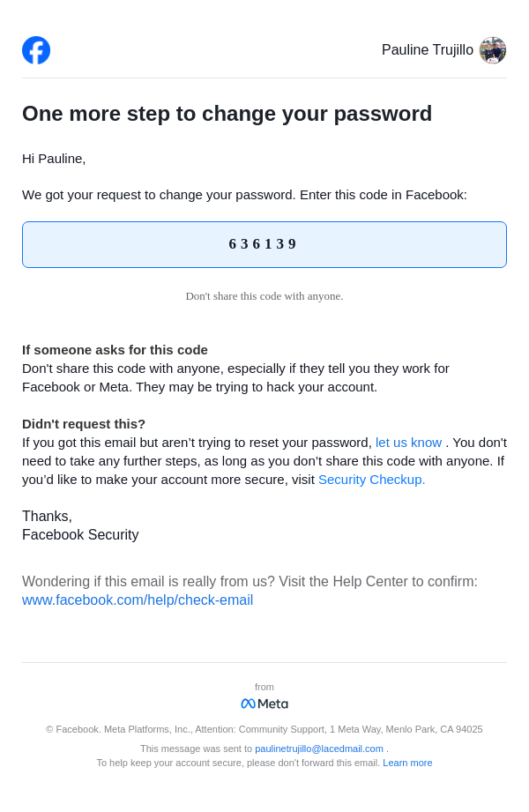Click the Facebook logo icon
Viewport: 529px width, 812px height.
36,50
